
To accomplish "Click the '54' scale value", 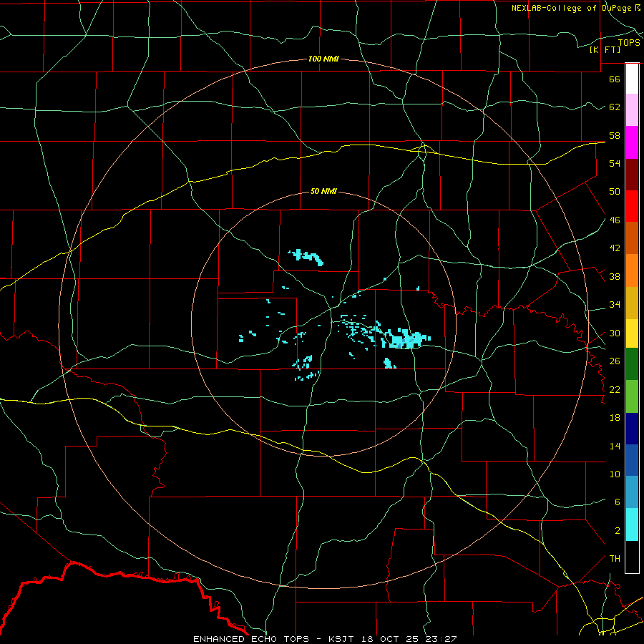I will click(615, 163).
